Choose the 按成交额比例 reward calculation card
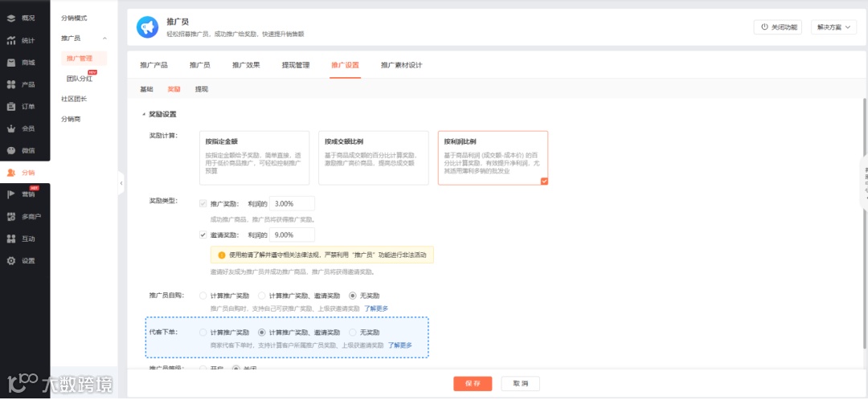Image resolution: width=868 pixels, height=400 pixels. pos(374,157)
